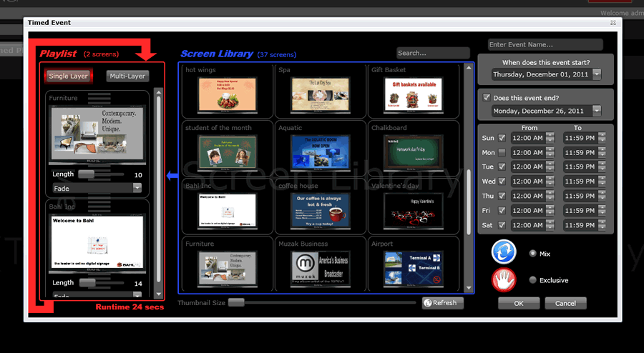This screenshot has height=353, width=644.
Task: Check the Sun day checkbox
Action: [502, 138]
